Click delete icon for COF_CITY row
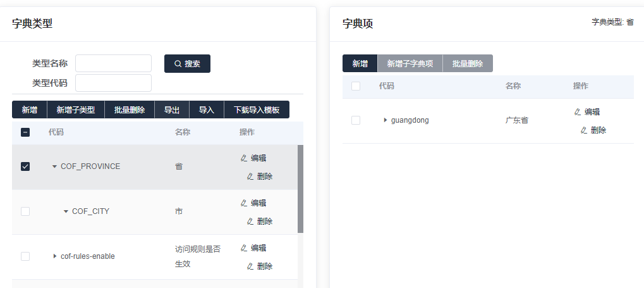Viewport: 644px width, 288px height. point(250,222)
